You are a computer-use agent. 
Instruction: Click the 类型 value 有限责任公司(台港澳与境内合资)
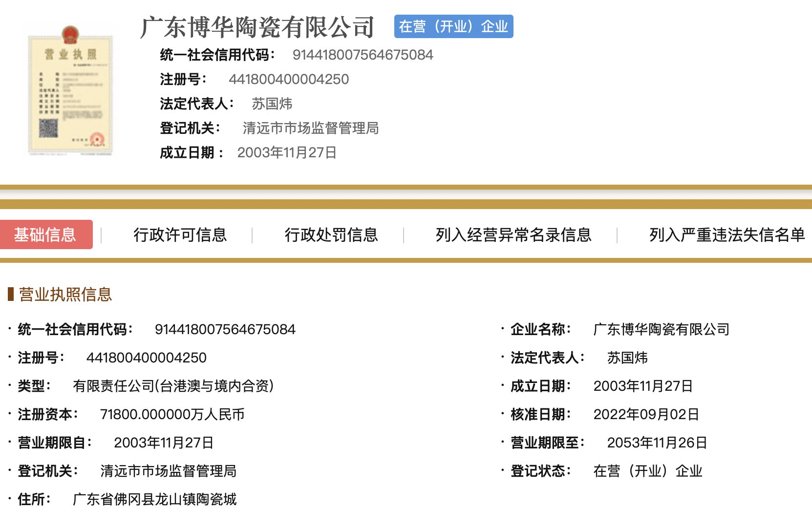(x=173, y=386)
